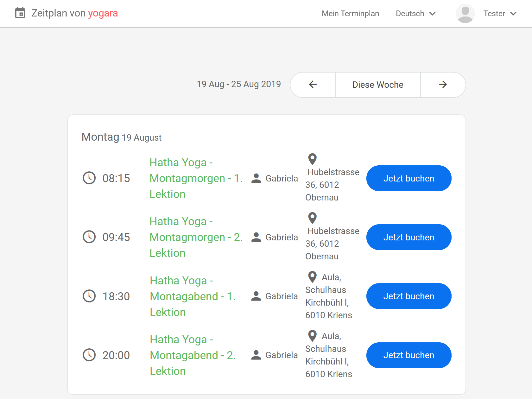Click location pin of the 09:45 class
532x399 pixels.
312,218
